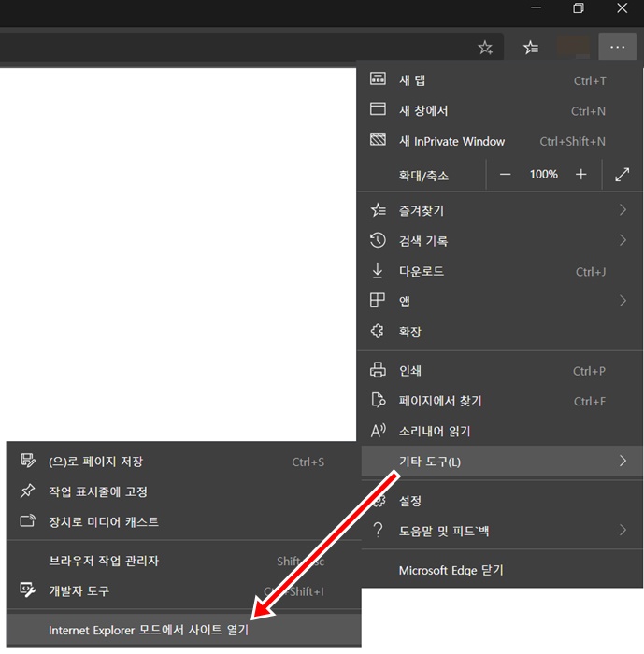The width and height of the screenshot is (644, 654).
Task: Click the pin to taskbar pushpin icon
Action: pyautogui.click(x=27, y=490)
